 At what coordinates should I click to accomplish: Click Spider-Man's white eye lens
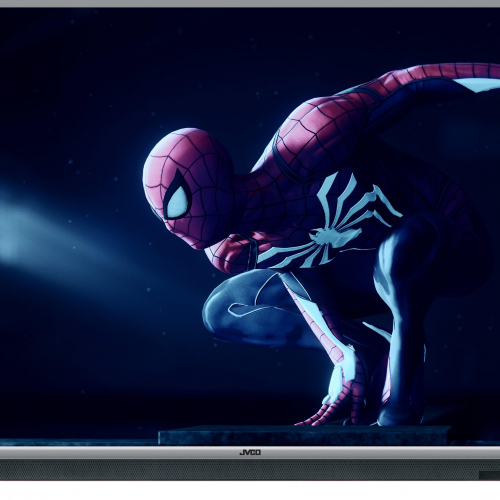[178, 202]
